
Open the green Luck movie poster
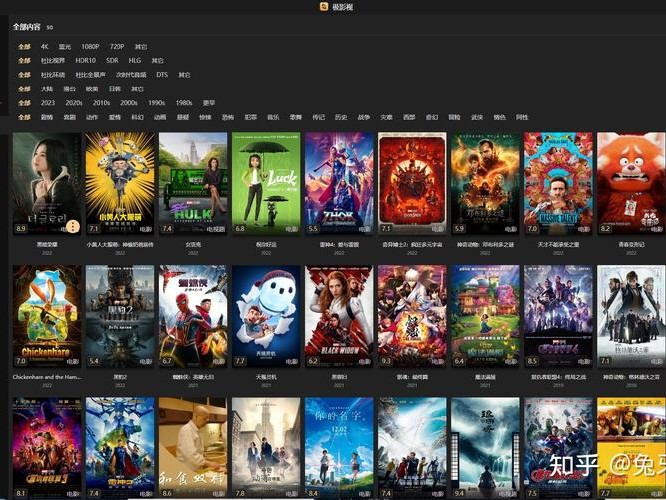tap(266, 183)
